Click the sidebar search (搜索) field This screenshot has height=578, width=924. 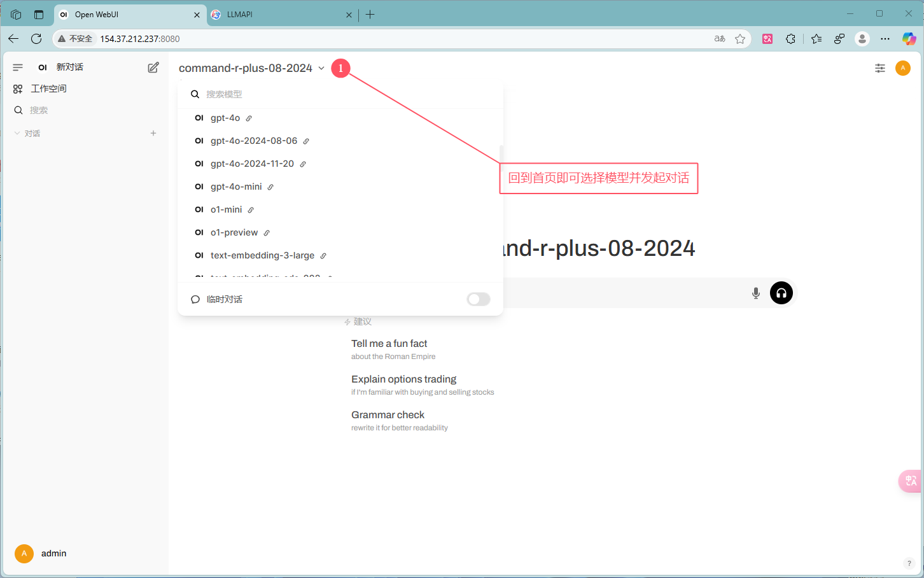[x=86, y=110]
